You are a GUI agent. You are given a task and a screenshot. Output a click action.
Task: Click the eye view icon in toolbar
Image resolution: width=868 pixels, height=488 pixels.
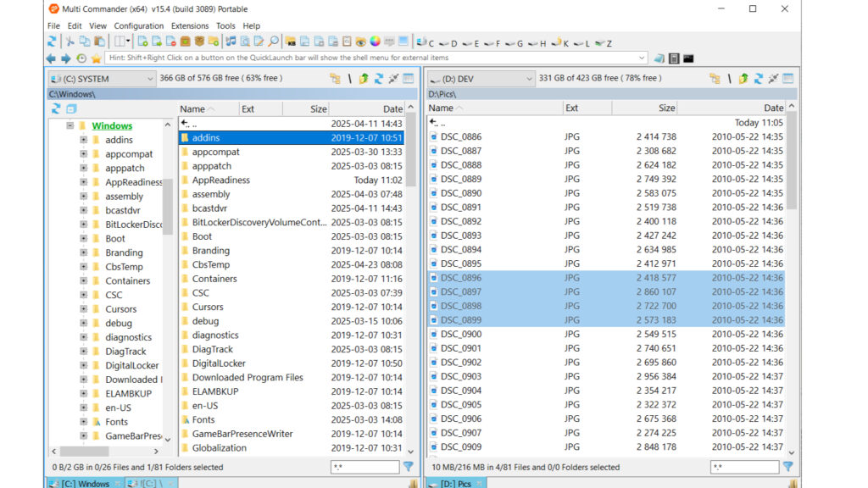click(360, 42)
